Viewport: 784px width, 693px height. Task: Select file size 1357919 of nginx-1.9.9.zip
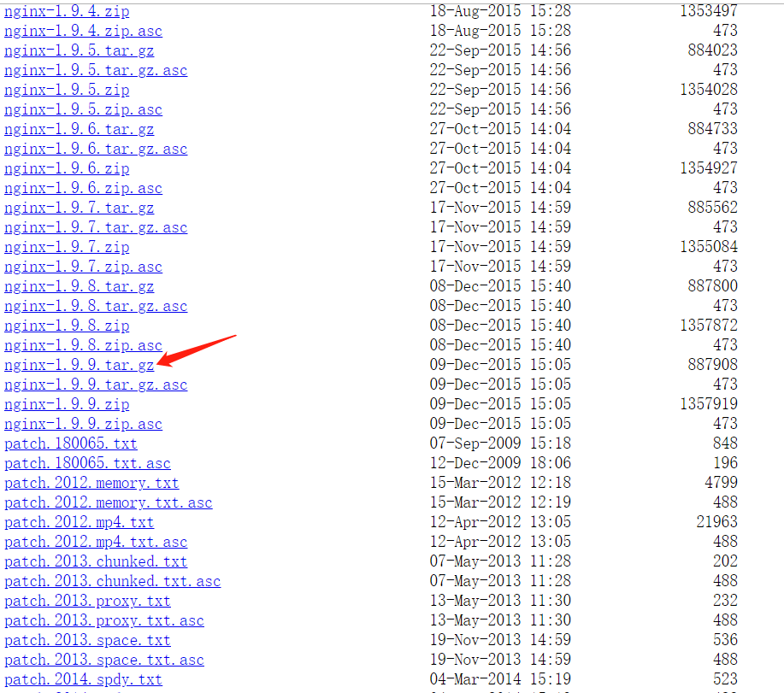pos(709,403)
